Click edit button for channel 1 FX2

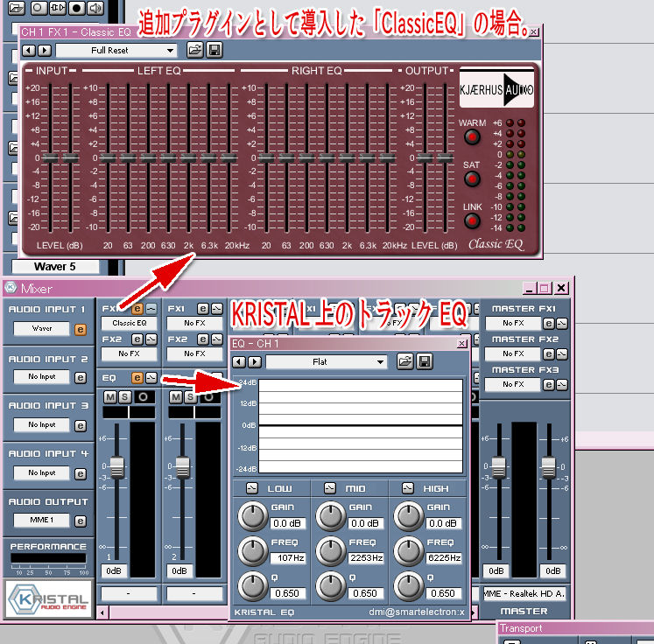pos(137,339)
